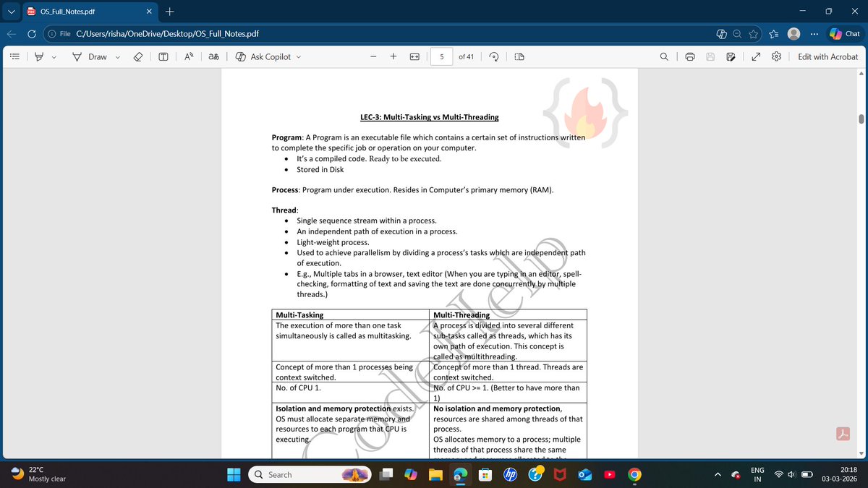Screen dimensions: 868x488
Task: Toggle Fit to width view
Action: point(415,56)
